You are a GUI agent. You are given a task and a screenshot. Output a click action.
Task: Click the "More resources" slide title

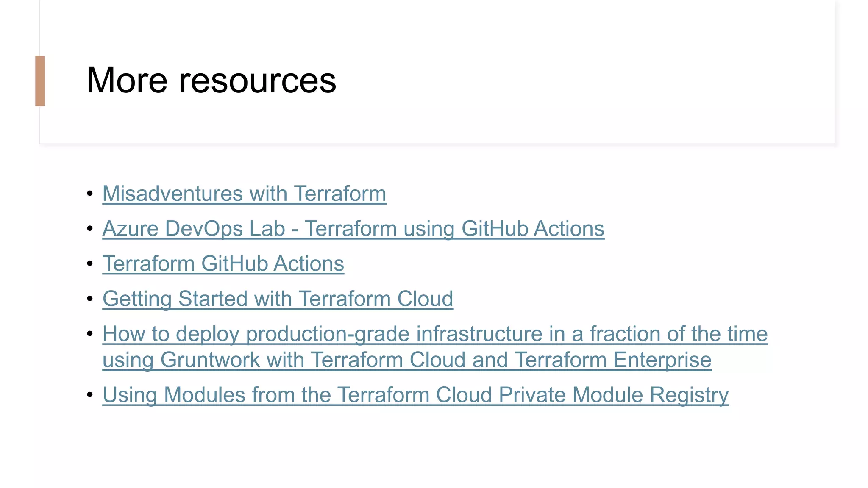click(211, 80)
